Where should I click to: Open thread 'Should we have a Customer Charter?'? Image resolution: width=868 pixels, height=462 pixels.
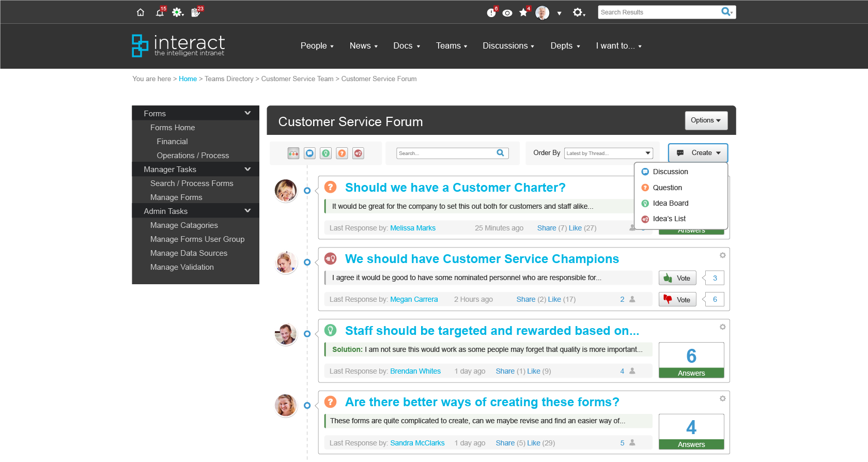tap(455, 188)
